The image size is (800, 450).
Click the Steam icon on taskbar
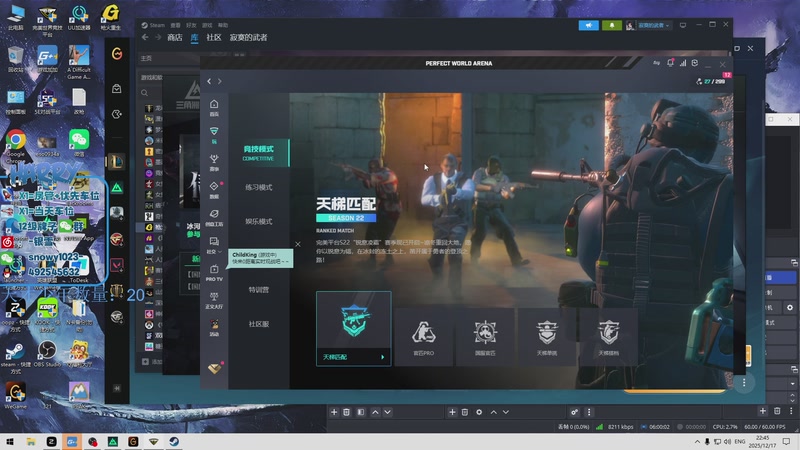(174, 442)
